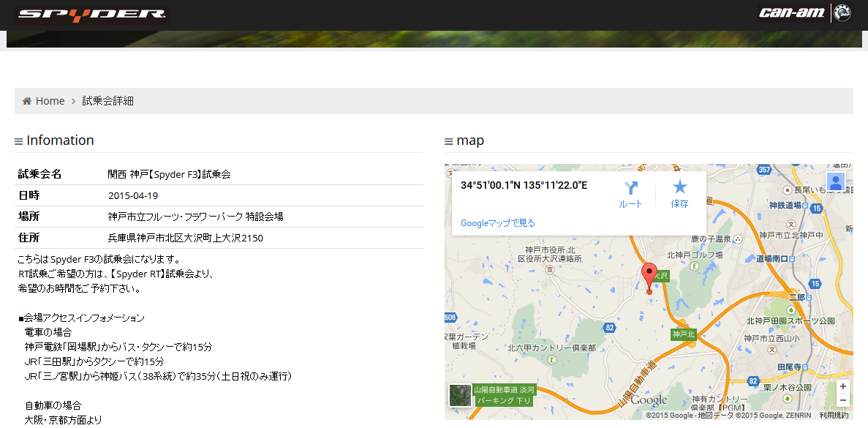Select the 道場南口 station label
The height and width of the screenshot is (428, 868).
click(776, 258)
